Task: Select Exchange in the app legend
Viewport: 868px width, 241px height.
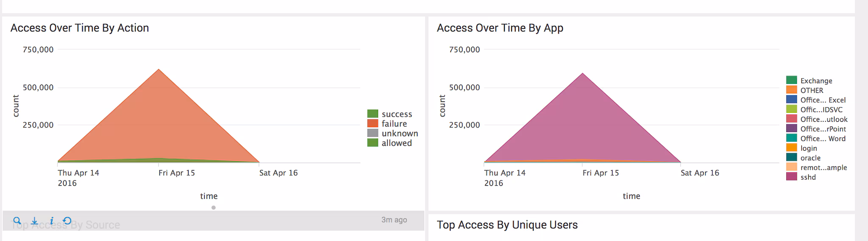Action: (x=816, y=81)
